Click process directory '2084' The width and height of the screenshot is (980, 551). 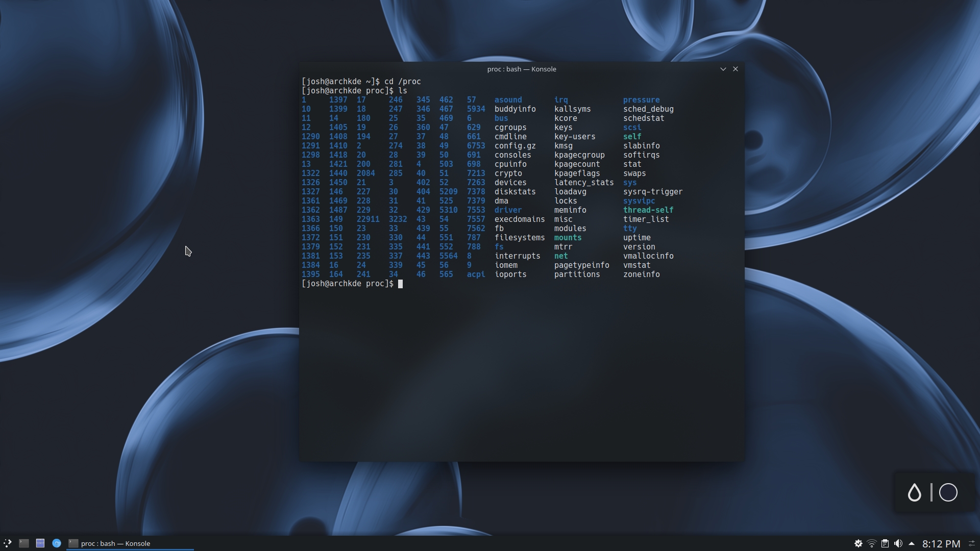coord(365,173)
